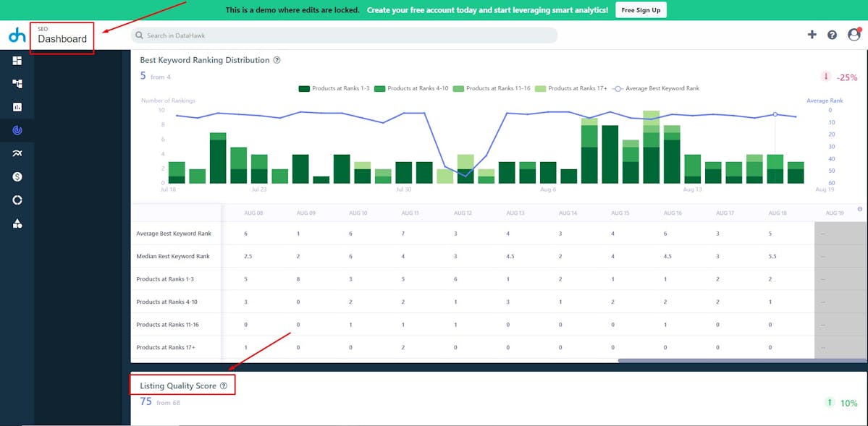Screen dimensions: 868x426
Task: Open the user account avatar
Action: coord(854,34)
